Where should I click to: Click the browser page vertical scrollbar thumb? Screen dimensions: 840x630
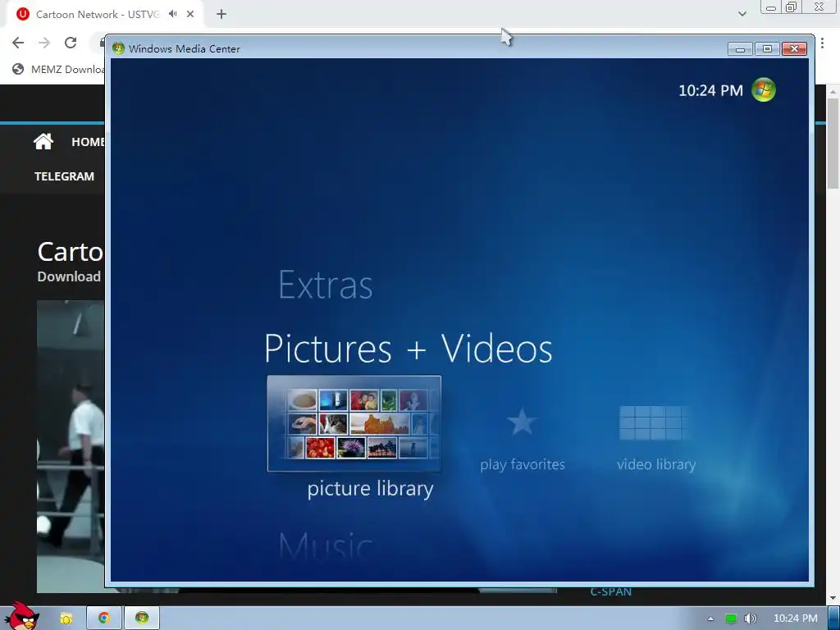(x=833, y=143)
